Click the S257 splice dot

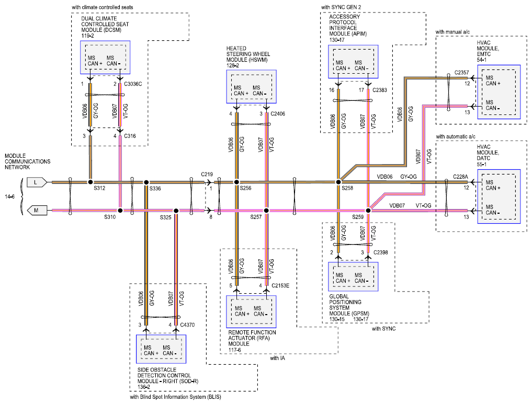[266, 211]
